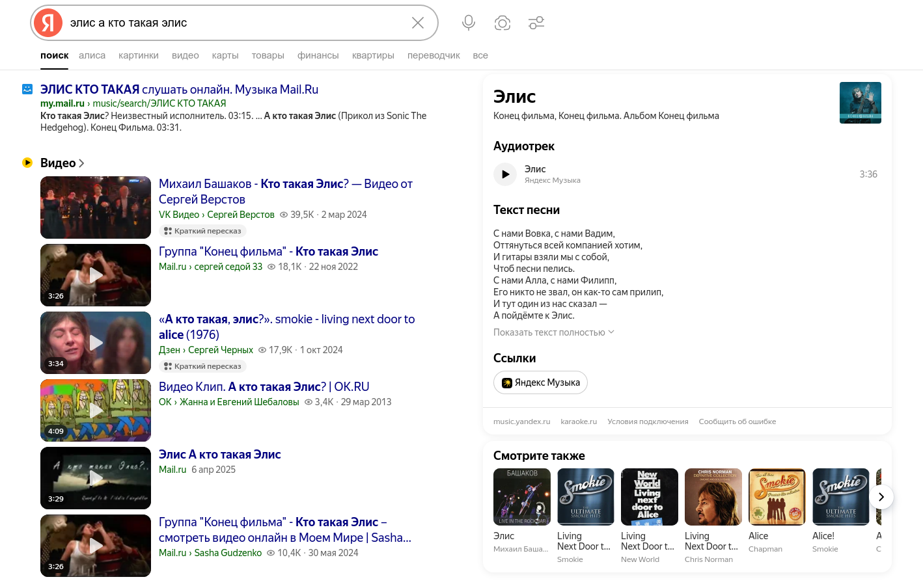Select the Финансы tab
The image size is (923, 588).
318,55
